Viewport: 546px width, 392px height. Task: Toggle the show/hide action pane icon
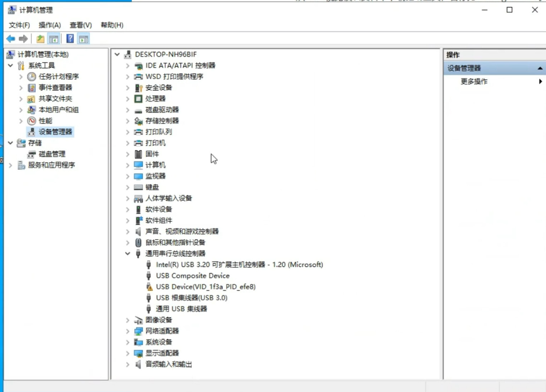coord(84,39)
